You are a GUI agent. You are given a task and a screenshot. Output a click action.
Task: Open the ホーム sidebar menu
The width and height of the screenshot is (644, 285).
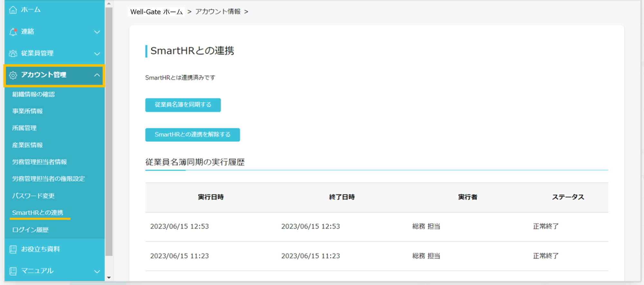55,10
